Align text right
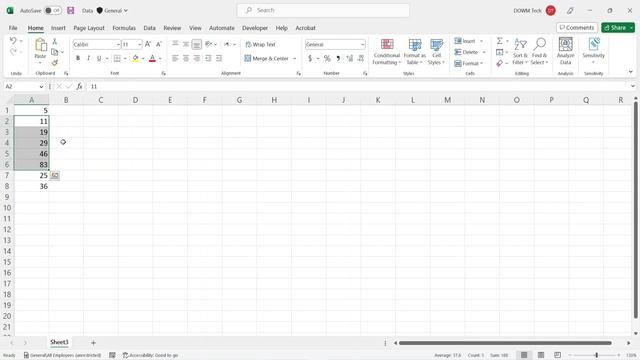 tap(197, 58)
